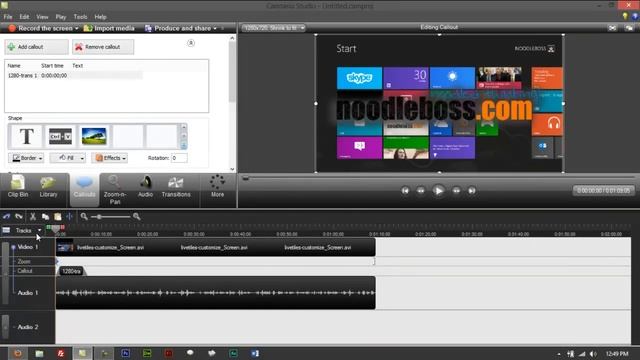Open the Clip Bin panel
The width and height of the screenshot is (640, 360).
(18, 187)
